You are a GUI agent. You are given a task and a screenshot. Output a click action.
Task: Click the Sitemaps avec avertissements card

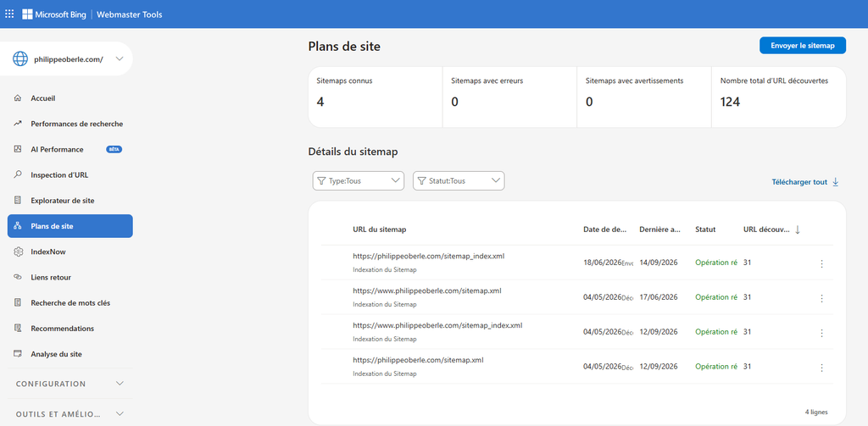point(644,97)
